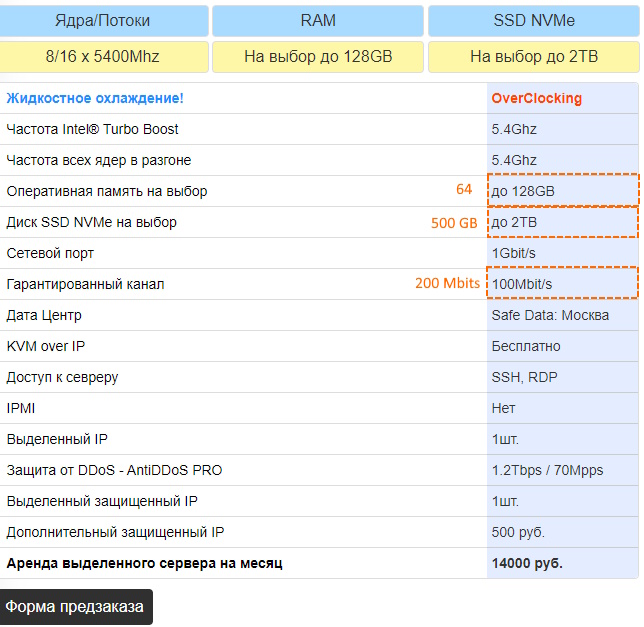Select the Ядра/Потоки header cell
This screenshot has width=644, height=627.
pyautogui.click(x=104, y=21)
